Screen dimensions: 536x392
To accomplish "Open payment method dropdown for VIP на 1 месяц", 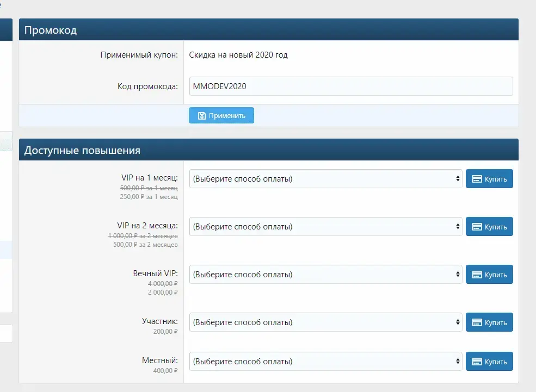I will coord(325,178).
